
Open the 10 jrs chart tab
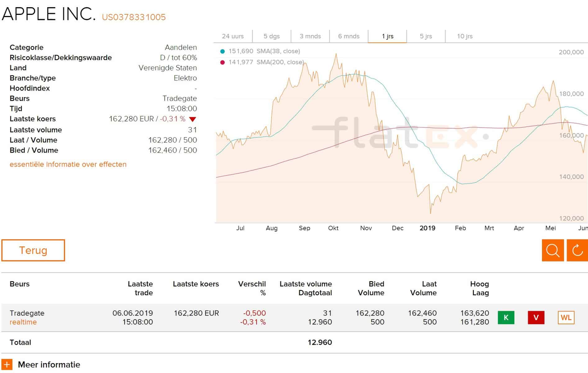coord(464,36)
